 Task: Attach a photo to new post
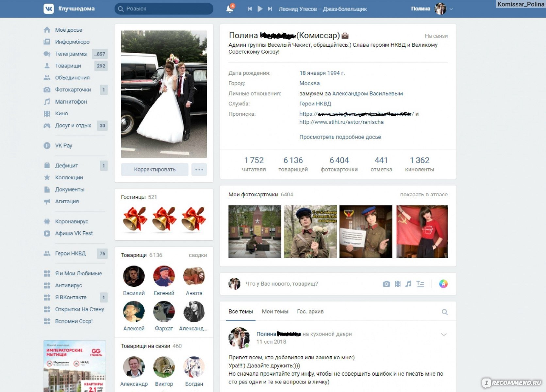click(x=386, y=284)
